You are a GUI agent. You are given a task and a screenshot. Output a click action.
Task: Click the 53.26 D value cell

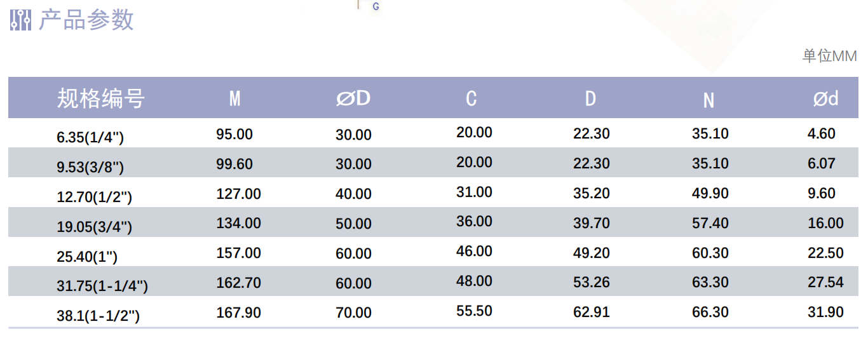(x=592, y=283)
